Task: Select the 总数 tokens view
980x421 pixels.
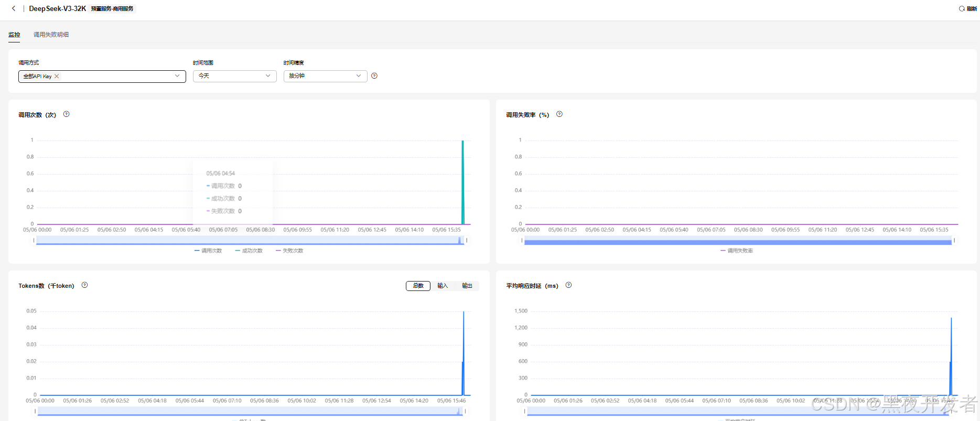Action: point(418,286)
